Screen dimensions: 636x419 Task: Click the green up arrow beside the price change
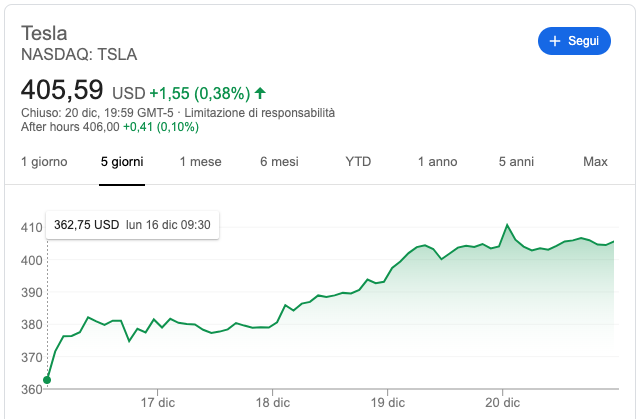point(260,94)
